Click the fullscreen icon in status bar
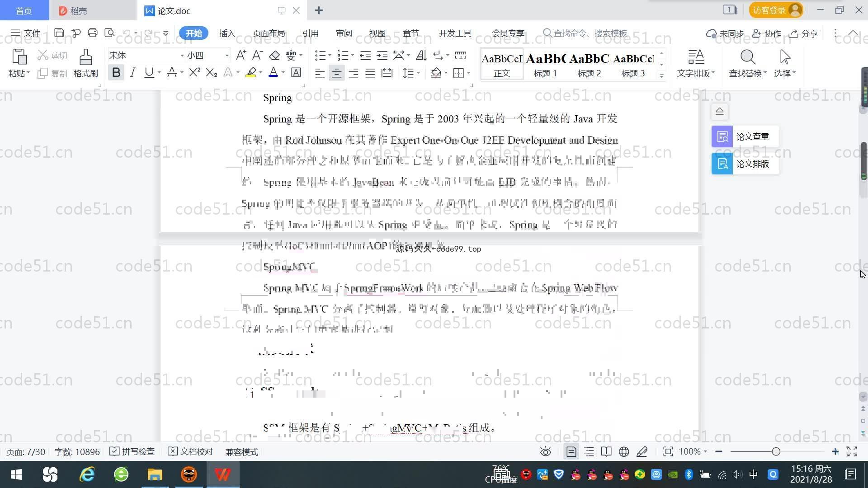Screen dimensions: 868x488 (x=852, y=451)
